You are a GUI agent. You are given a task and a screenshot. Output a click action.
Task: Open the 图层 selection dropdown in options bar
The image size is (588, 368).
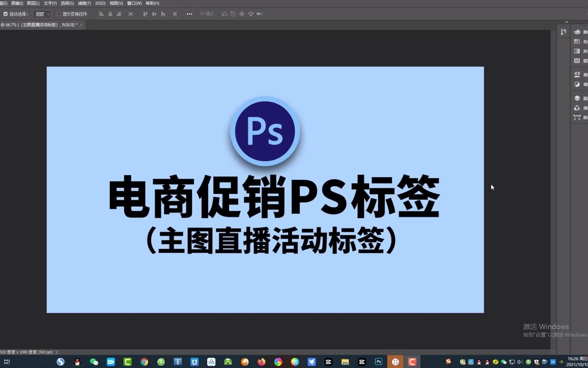42,14
